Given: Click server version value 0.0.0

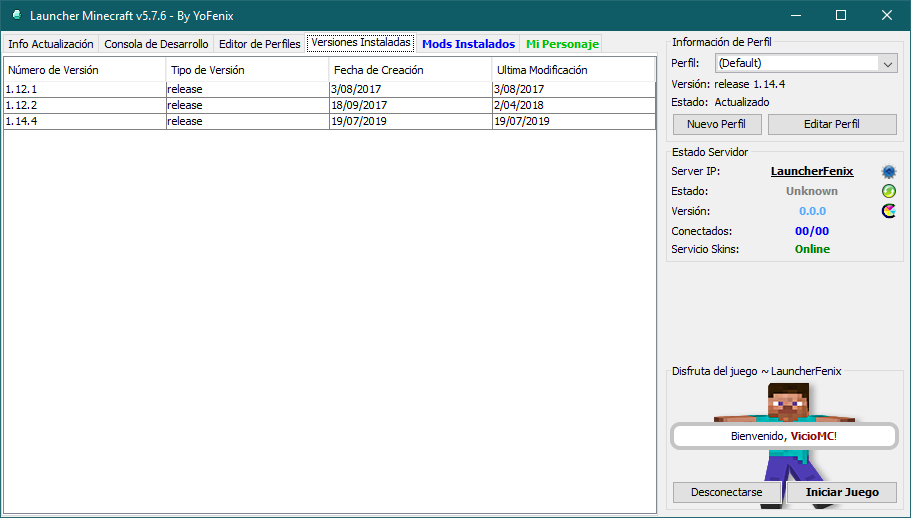Looking at the screenshot, I should (812, 211).
